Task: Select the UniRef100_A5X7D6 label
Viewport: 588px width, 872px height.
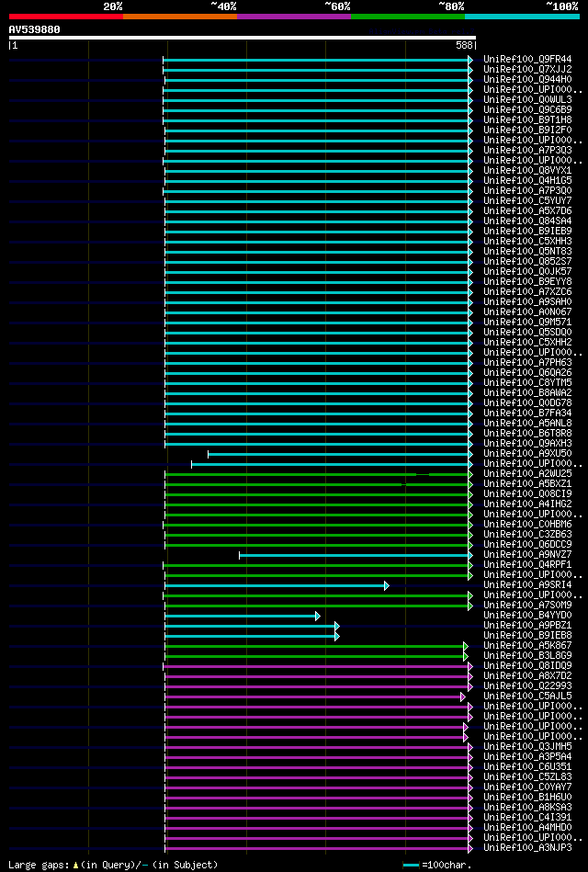Action: pyautogui.click(x=527, y=210)
